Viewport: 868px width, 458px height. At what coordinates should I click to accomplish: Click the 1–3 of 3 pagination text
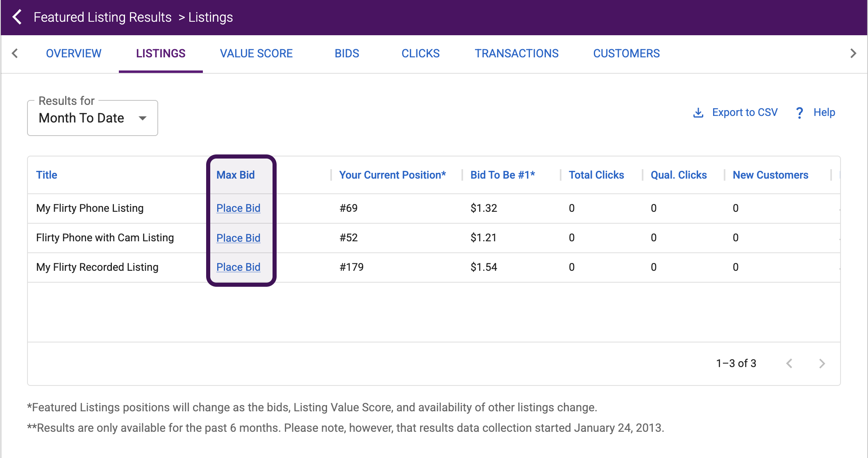(x=736, y=363)
